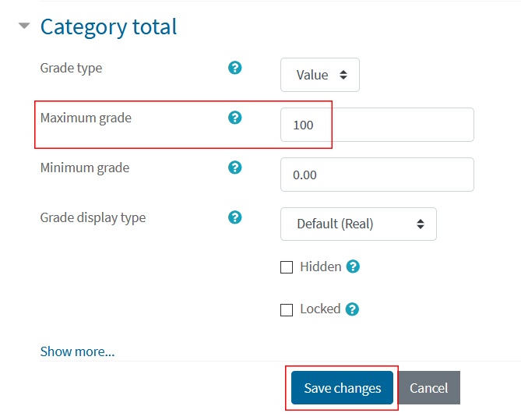Open help icon beside Locked
Viewport: 521px width, 420px height.
(x=352, y=309)
